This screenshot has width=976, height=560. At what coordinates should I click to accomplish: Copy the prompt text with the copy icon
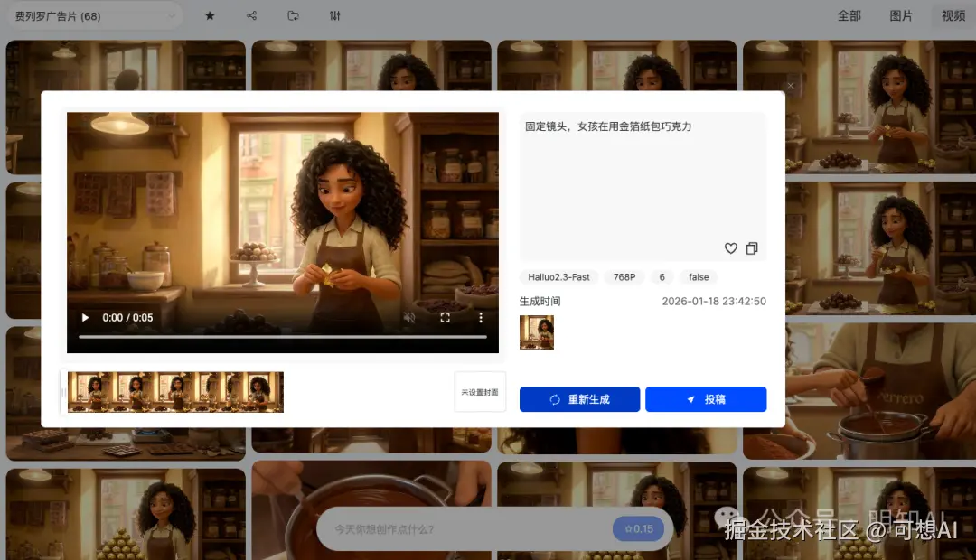point(752,248)
